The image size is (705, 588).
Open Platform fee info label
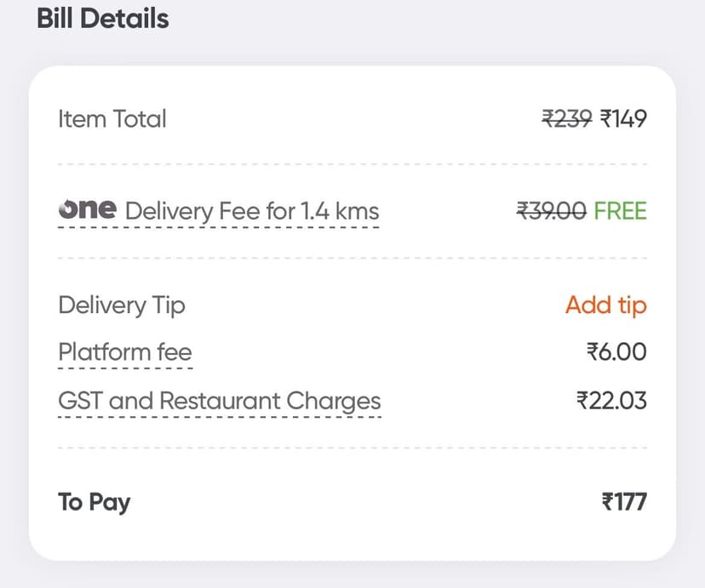pyautogui.click(x=125, y=351)
